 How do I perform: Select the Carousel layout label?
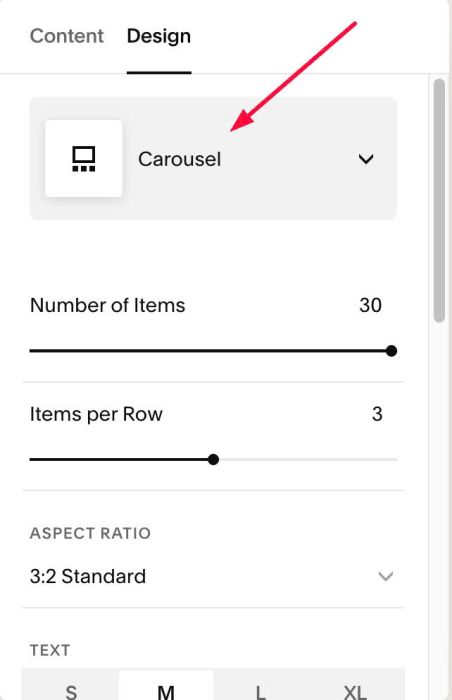(180, 159)
